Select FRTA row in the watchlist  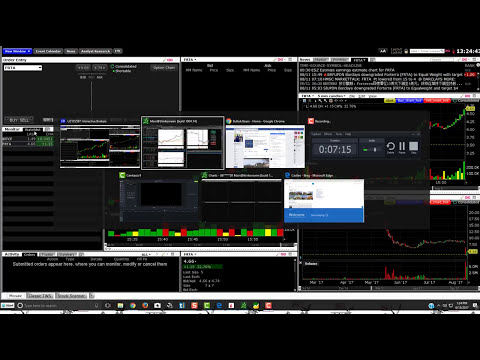click(x=28, y=144)
